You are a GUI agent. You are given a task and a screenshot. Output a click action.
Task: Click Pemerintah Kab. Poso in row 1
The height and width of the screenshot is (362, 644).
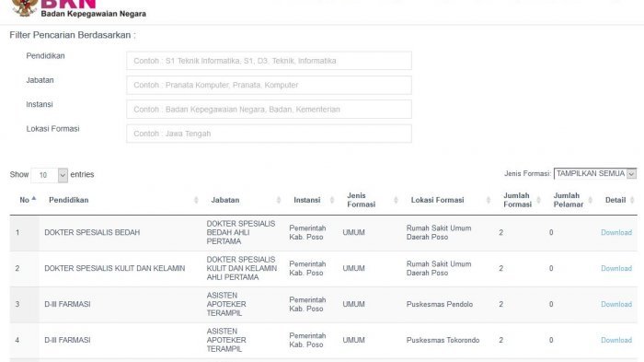click(x=307, y=232)
